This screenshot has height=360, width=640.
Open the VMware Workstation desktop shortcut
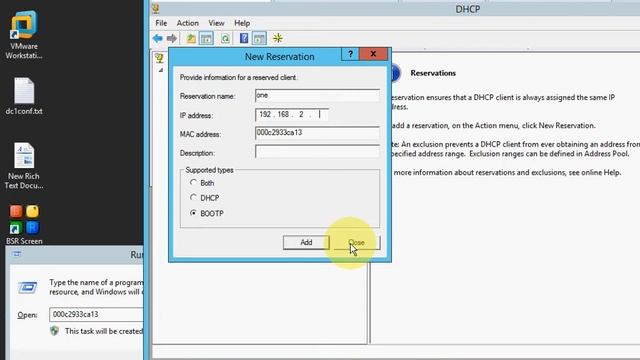(24, 35)
